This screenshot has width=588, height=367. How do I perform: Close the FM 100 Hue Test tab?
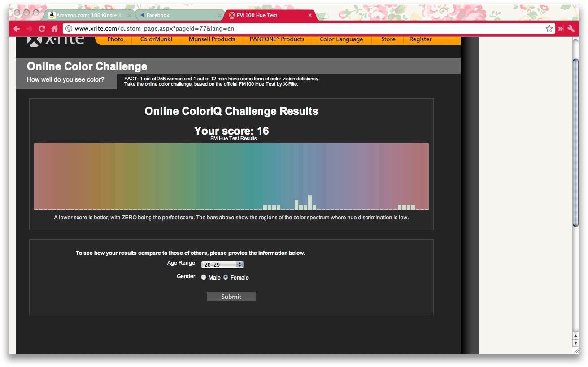(x=309, y=15)
